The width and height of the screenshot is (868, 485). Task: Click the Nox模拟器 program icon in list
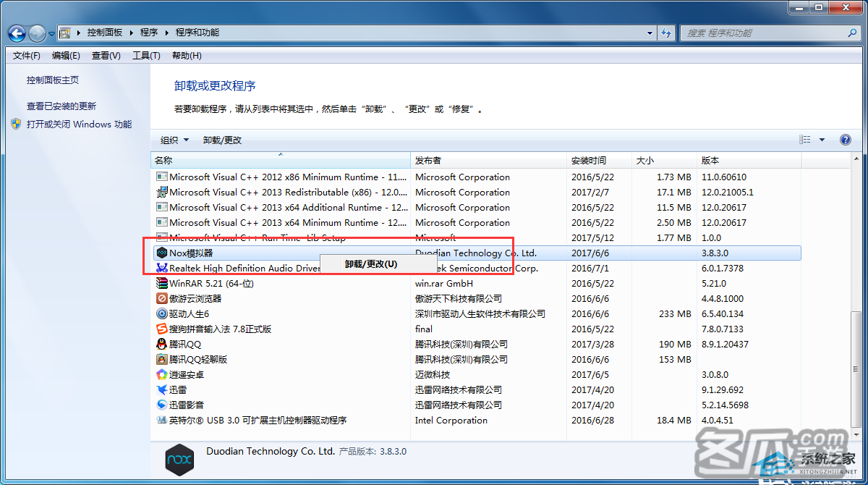click(x=161, y=253)
